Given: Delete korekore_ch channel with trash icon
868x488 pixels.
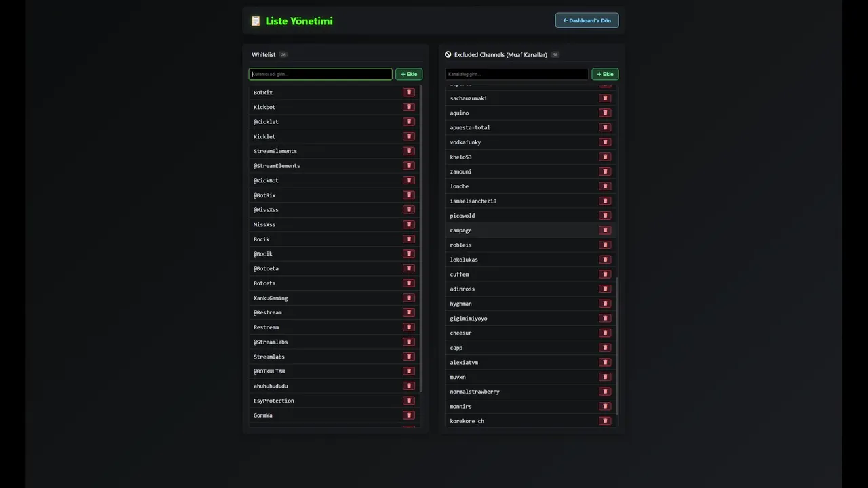Looking at the screenshot, I should click(x=605, y=421).
